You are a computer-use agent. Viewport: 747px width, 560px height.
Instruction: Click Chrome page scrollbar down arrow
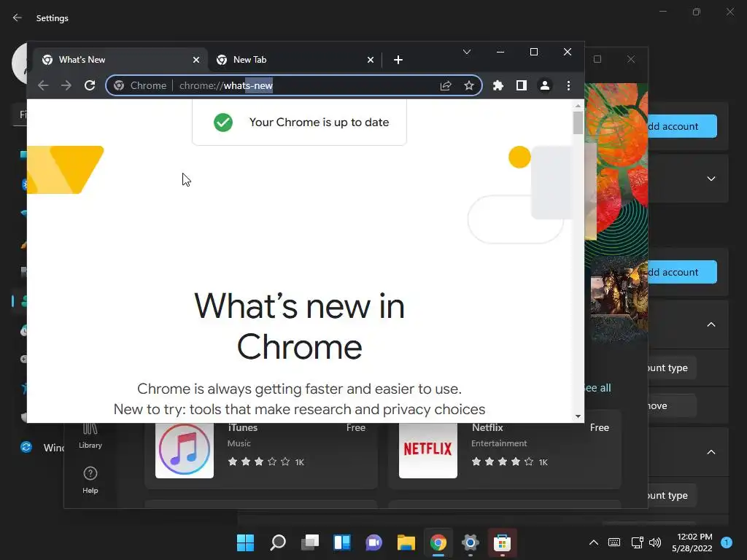click(578, 416)
